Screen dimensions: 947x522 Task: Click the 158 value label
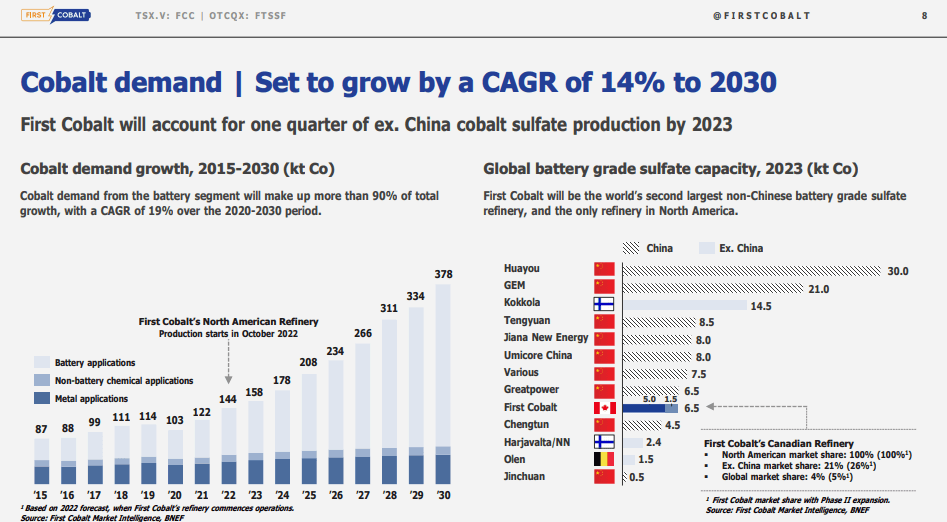[x=254, y=392]
